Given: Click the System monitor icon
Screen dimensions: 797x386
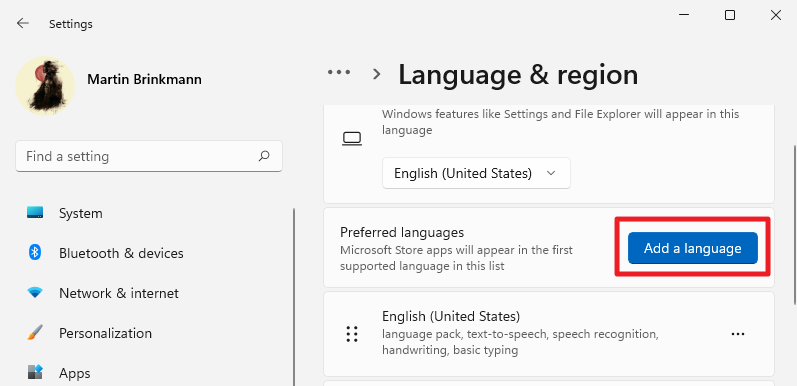Looking at the screenshot, I should 35,213.
